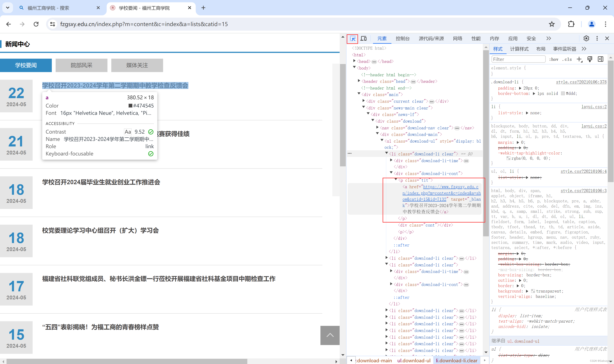Open the Chrome profile avatar

coord(592,24)
